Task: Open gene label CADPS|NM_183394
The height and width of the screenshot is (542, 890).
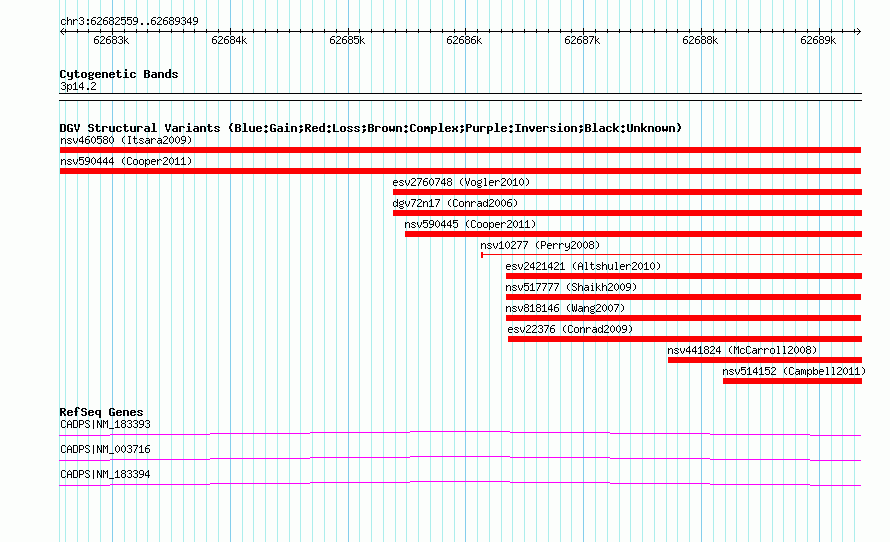Action: pyautogui.click(x=106, y=474)
